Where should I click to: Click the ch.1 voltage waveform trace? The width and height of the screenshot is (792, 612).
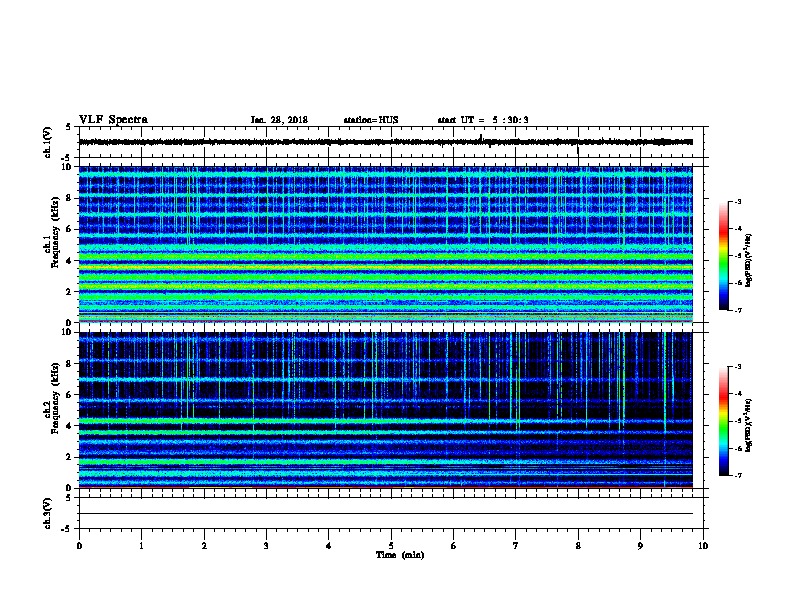[x=385, y=142]
